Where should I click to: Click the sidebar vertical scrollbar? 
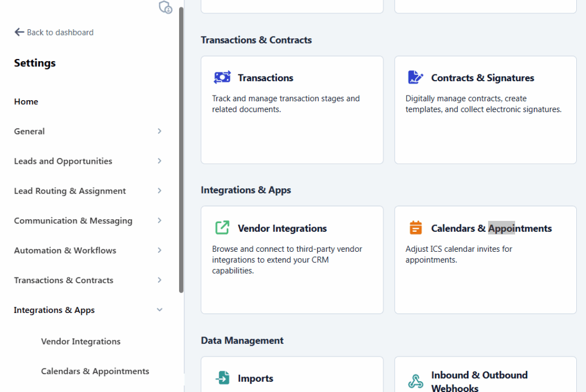click(181, 149)
